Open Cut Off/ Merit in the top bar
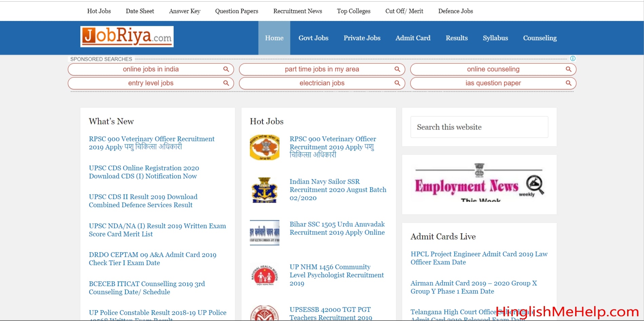Image resolution: width=644 pixels, height=321 pixels. pos(404,11)
